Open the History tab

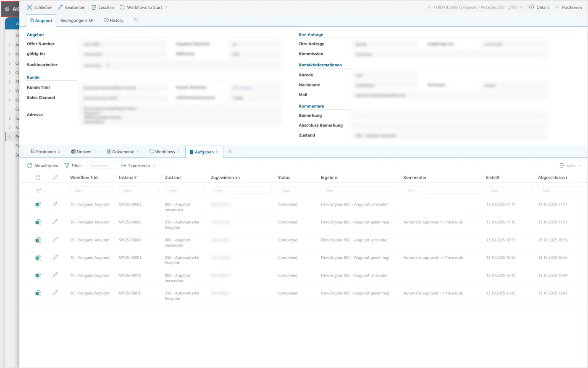[x=114, y=20]
